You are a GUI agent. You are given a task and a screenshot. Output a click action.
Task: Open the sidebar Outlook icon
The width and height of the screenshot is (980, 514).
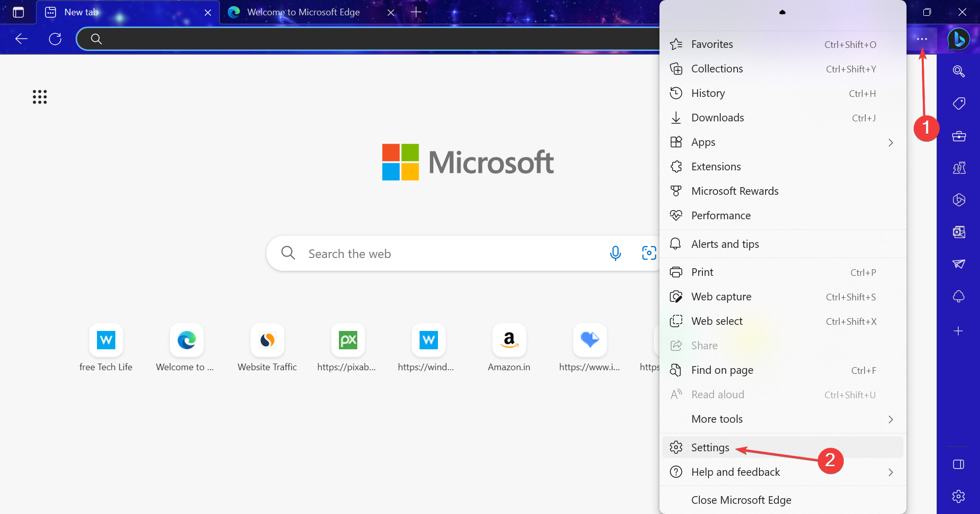(959, 232)
